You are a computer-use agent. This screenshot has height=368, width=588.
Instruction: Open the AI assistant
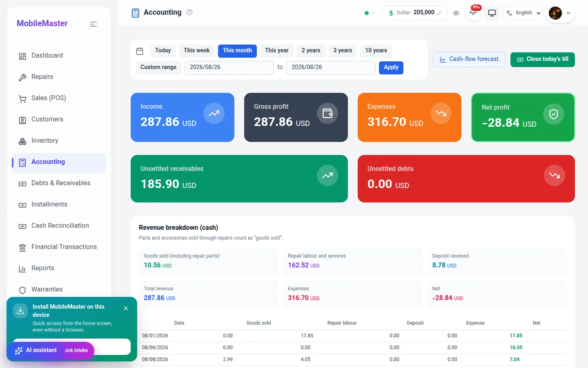36,350
